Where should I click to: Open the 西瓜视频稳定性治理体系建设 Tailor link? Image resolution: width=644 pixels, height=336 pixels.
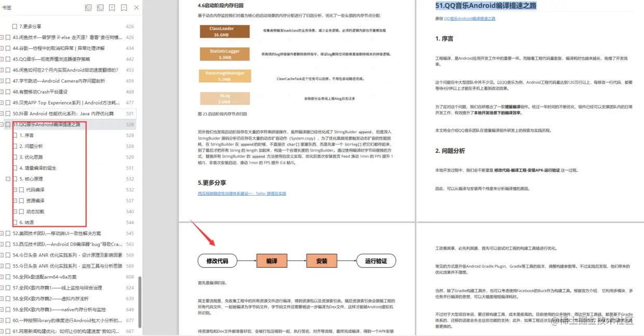coord(242,193)
